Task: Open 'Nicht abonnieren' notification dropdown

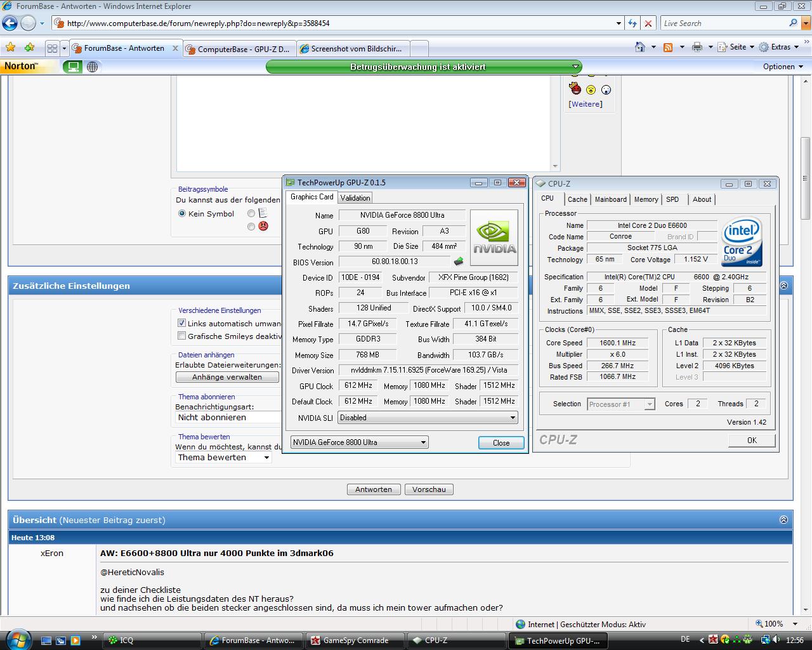Action: coord(228,417)
